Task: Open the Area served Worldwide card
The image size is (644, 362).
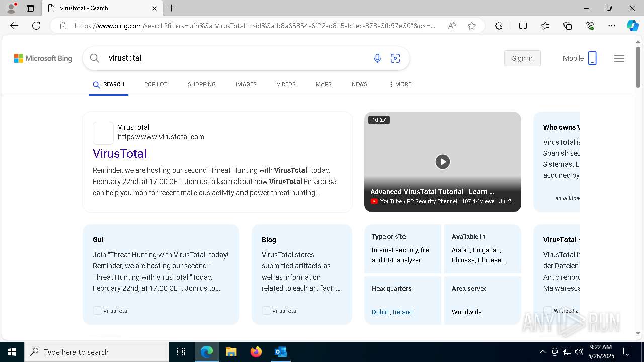Action: (x=482, y=300)
